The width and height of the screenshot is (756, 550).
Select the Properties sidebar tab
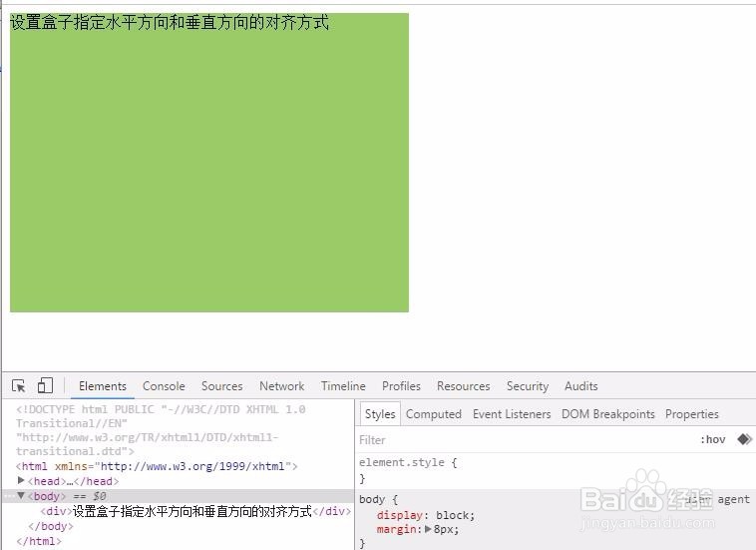click(692, 414)
